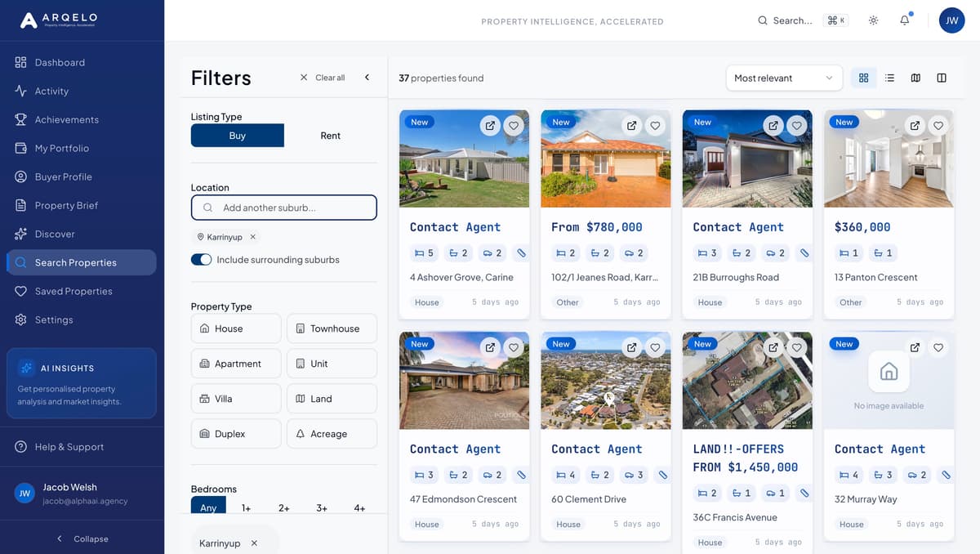This screenshot has height=554, width=980.
Task: Collapse the Filters panel
Action: pyautogui.click(x=367, y=77)
